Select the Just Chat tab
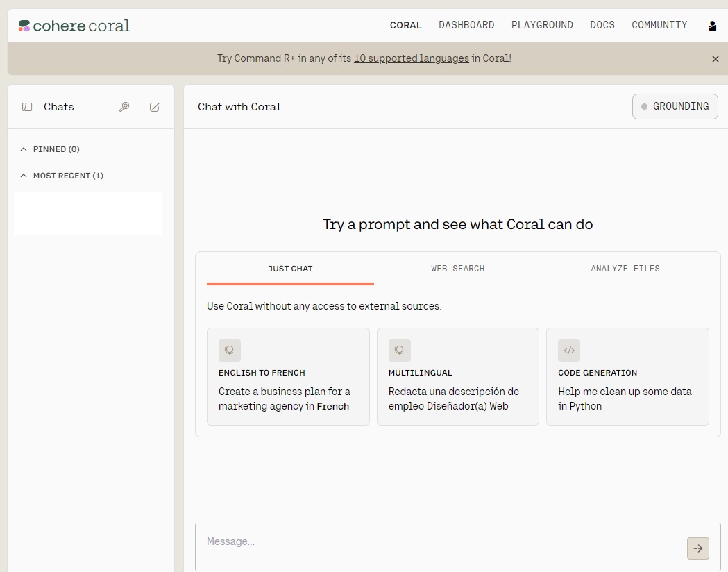 pyautogui.click(x=290, y=269)
